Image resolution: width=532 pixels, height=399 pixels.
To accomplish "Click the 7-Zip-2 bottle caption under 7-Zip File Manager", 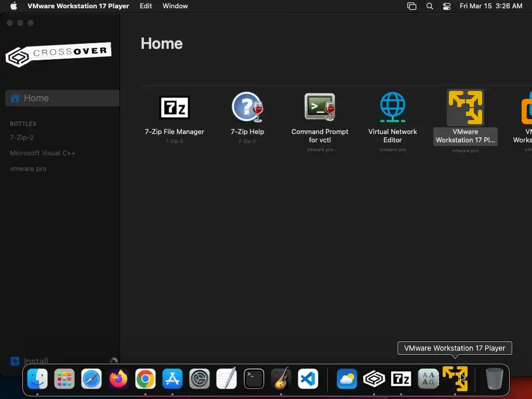I will pos(175,141).
